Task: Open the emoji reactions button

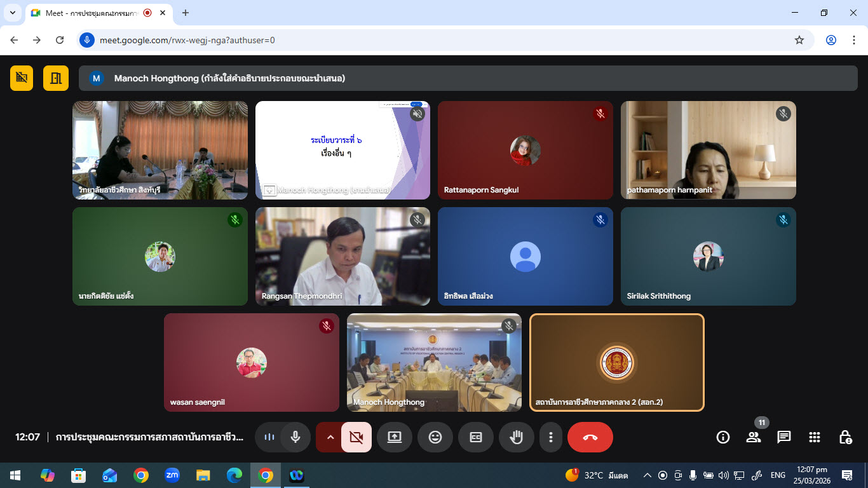Action: pyautogui.click(x=435, y=437)
